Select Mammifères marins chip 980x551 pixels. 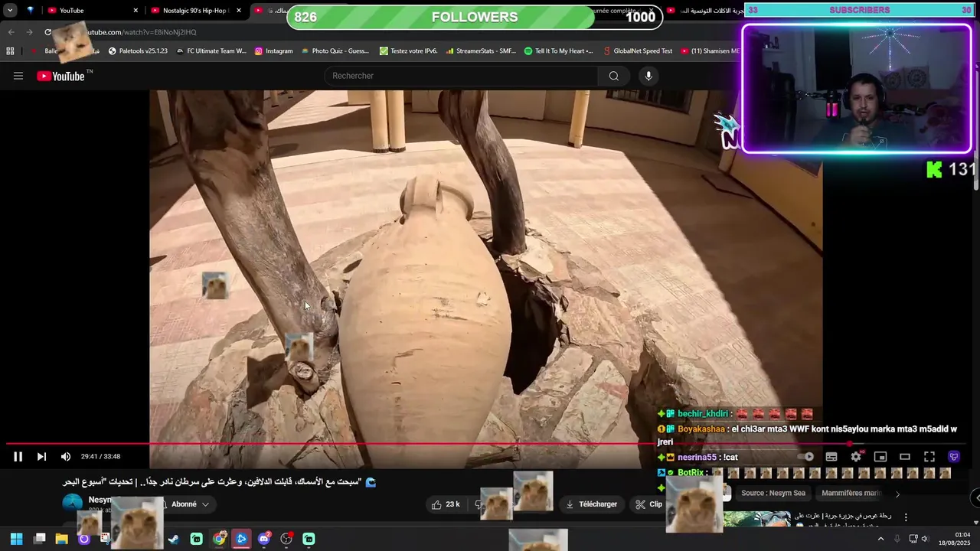(851, 494)
